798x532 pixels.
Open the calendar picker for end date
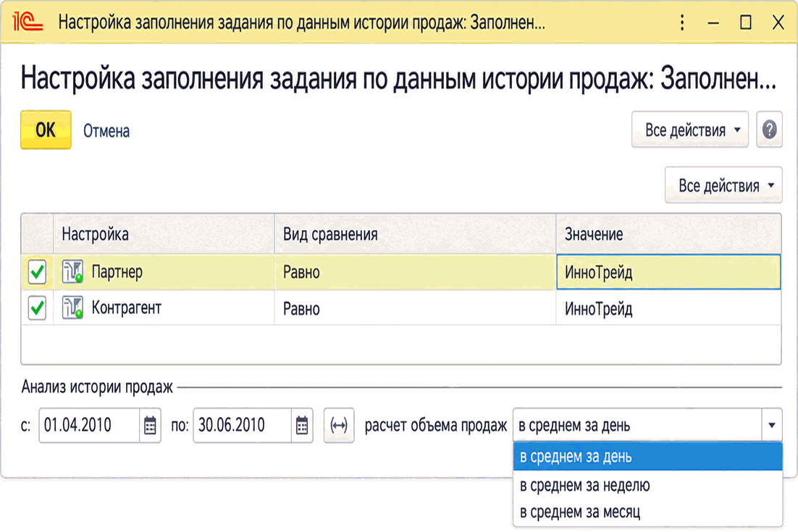click(302, 425)
